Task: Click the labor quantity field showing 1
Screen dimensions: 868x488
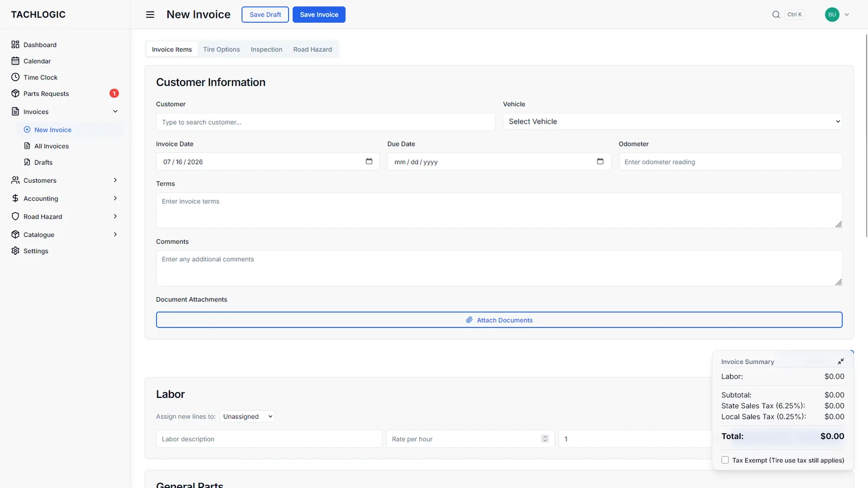Action: click(635, 439)
